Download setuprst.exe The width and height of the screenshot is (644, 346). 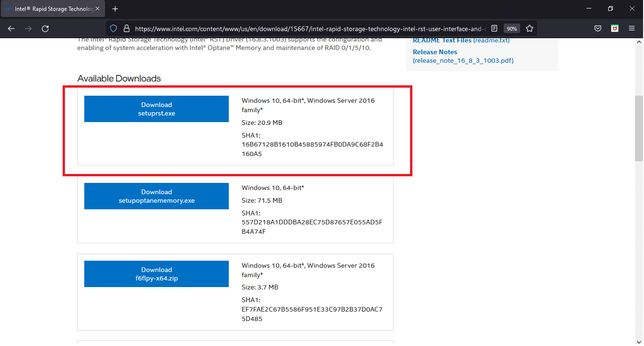[x=156, y=109]
